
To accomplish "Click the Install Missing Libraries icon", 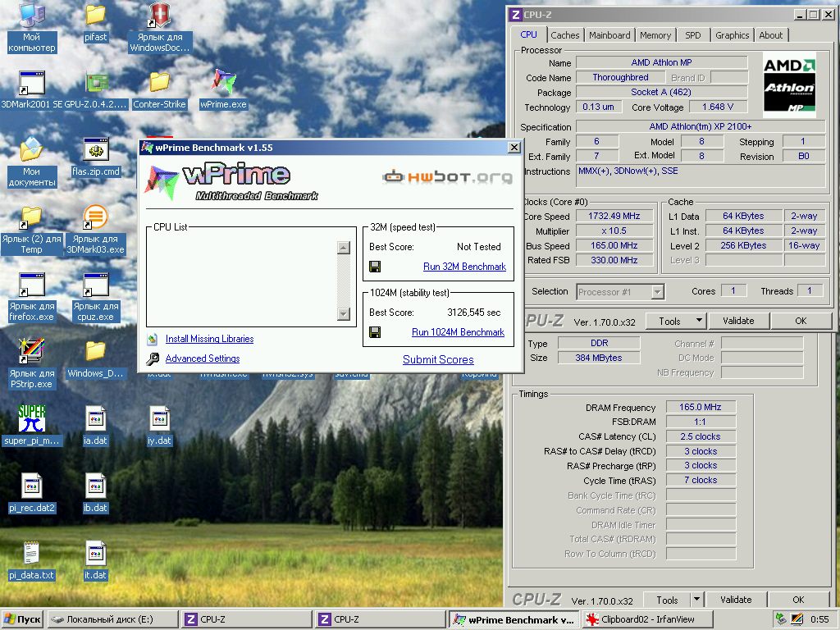I will point(153,339).
